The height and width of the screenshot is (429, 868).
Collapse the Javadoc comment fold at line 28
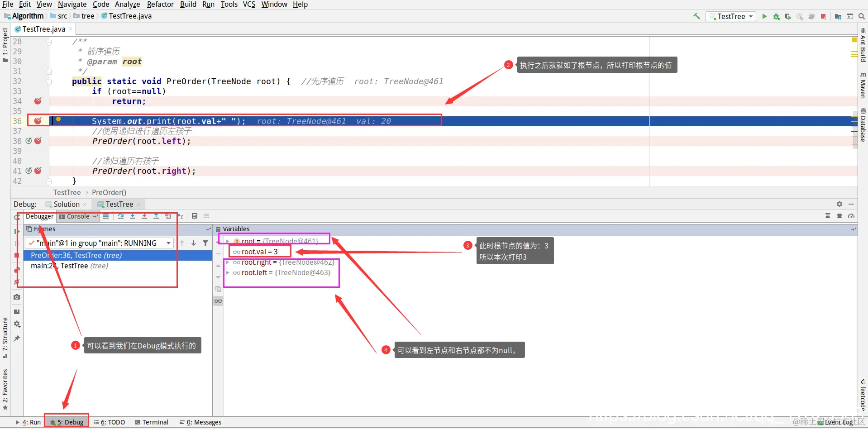point(49,42)
